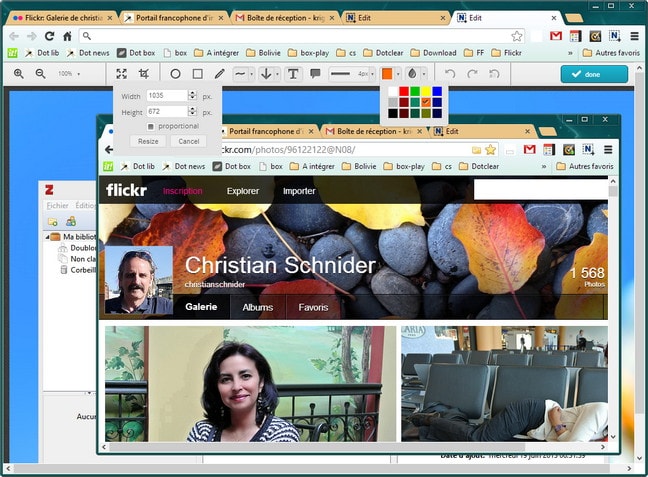Click the zoom in magnifier icon
The image size is (648, 477).
point(19,74)
